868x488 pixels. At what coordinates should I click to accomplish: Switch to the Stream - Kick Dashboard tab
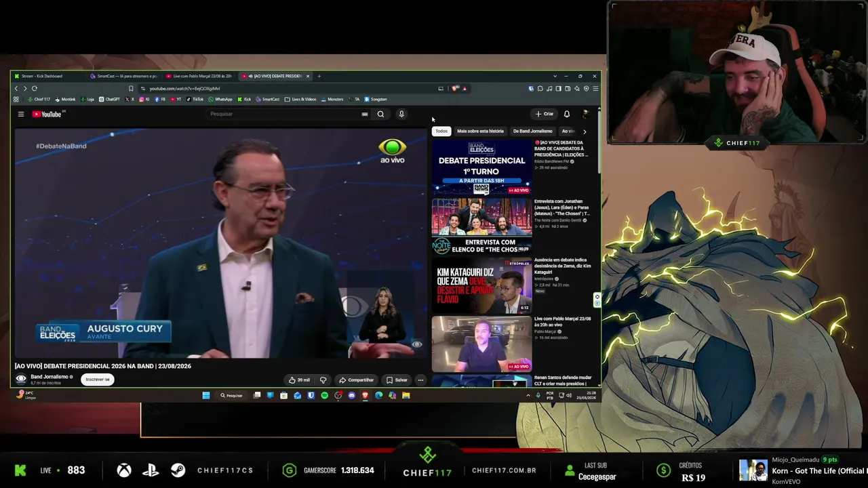point(49,76)
